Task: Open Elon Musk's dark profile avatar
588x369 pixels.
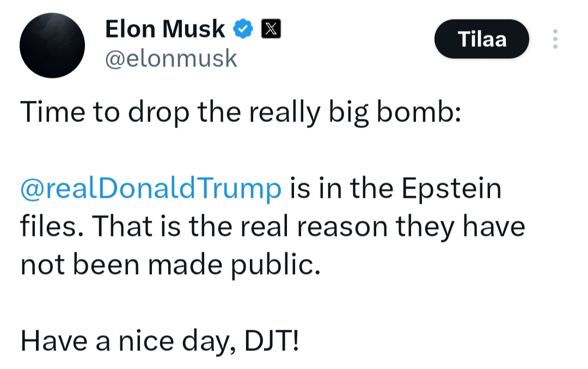Action: [x=52, y=45]
